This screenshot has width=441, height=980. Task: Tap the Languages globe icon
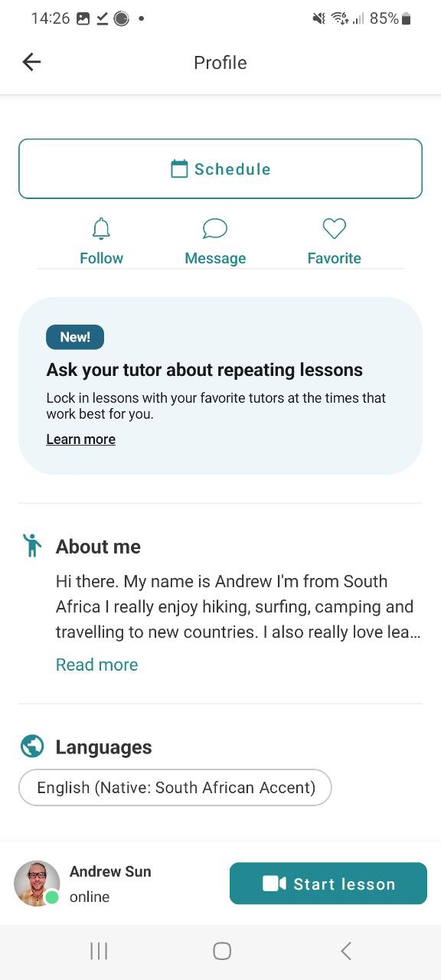click(32, 746)
